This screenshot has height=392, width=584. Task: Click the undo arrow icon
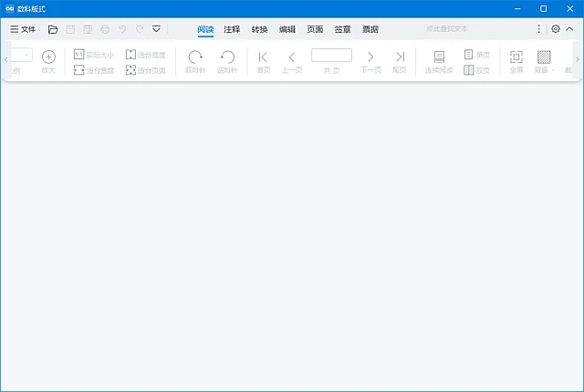coord(122,29)
